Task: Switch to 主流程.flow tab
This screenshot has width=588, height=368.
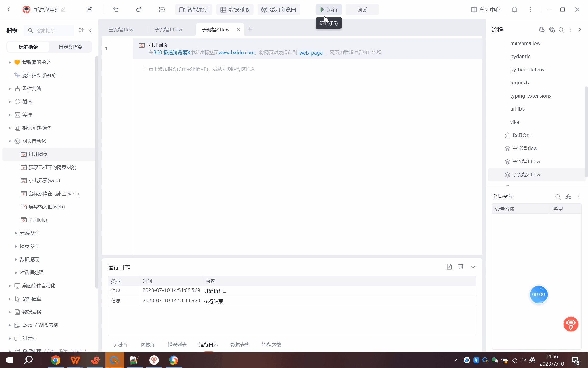Action: tap(121, 29)
